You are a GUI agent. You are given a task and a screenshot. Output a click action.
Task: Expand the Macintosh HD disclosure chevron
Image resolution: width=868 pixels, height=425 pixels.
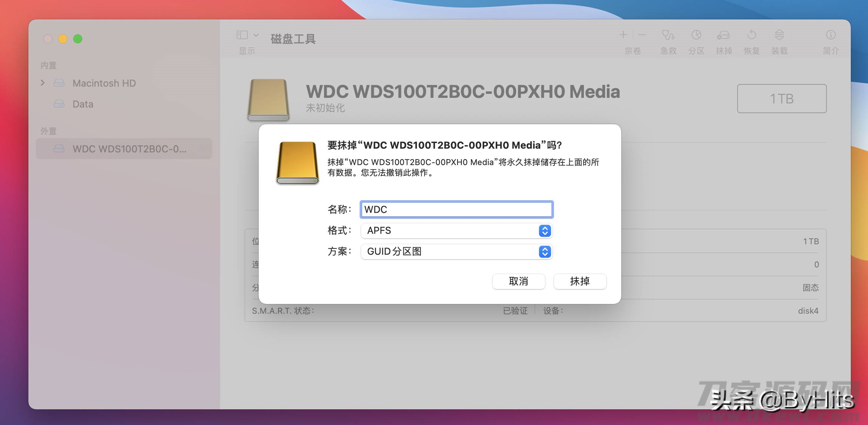[43, 83]
